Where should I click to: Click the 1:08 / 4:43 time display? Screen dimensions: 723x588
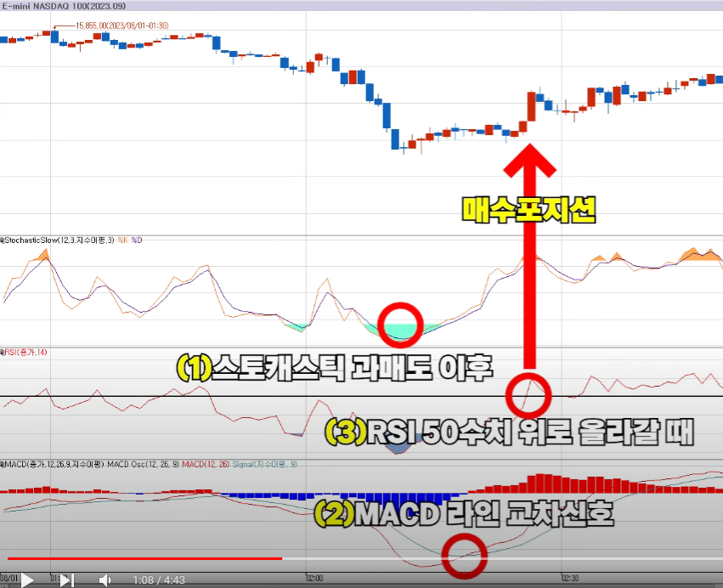pos(159,580)
